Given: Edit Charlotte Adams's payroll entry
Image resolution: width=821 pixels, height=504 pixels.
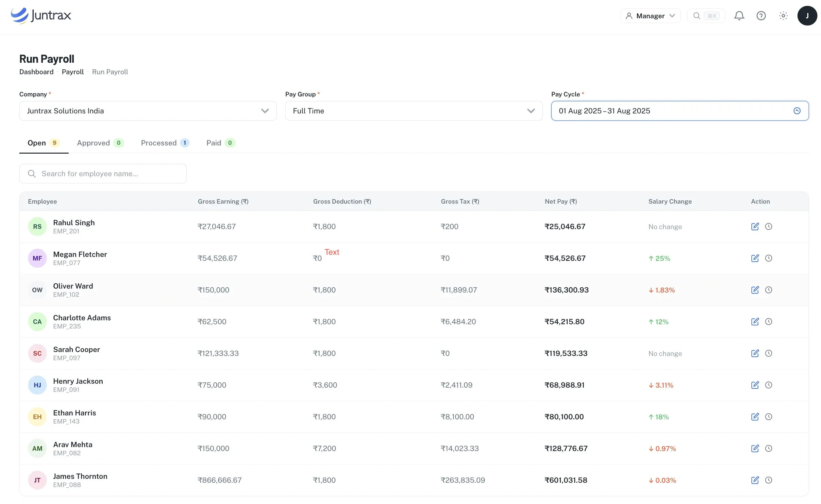Looking at the screenshot, I should [x=755, y=322].
